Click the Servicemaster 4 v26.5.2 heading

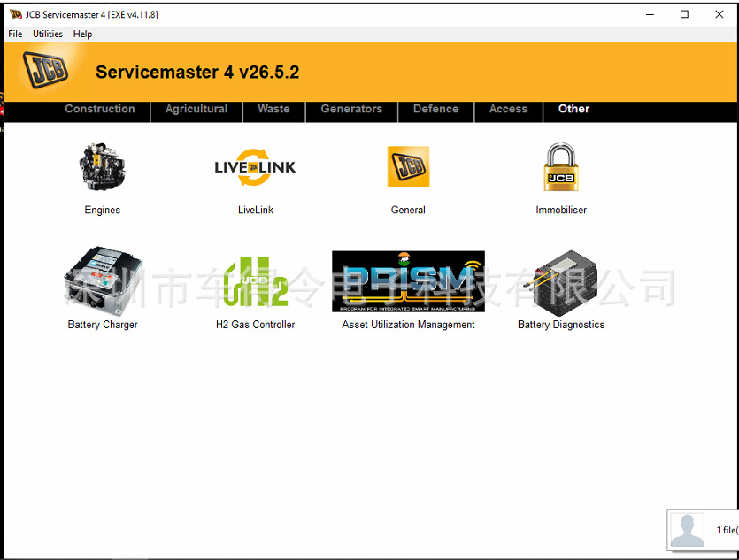[197, 72]
